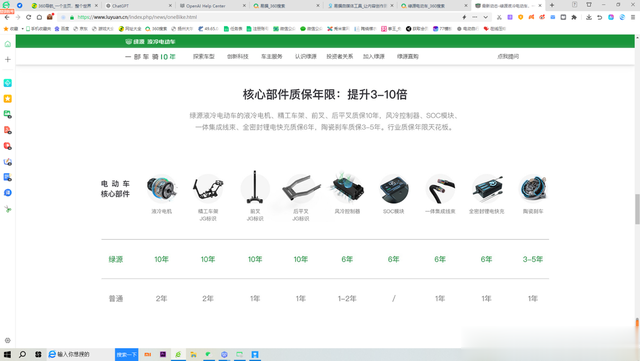This screenshot has height=361, width=640.
Task: Switch to the ChatGPT tab
Action: (x=138, y=6)
